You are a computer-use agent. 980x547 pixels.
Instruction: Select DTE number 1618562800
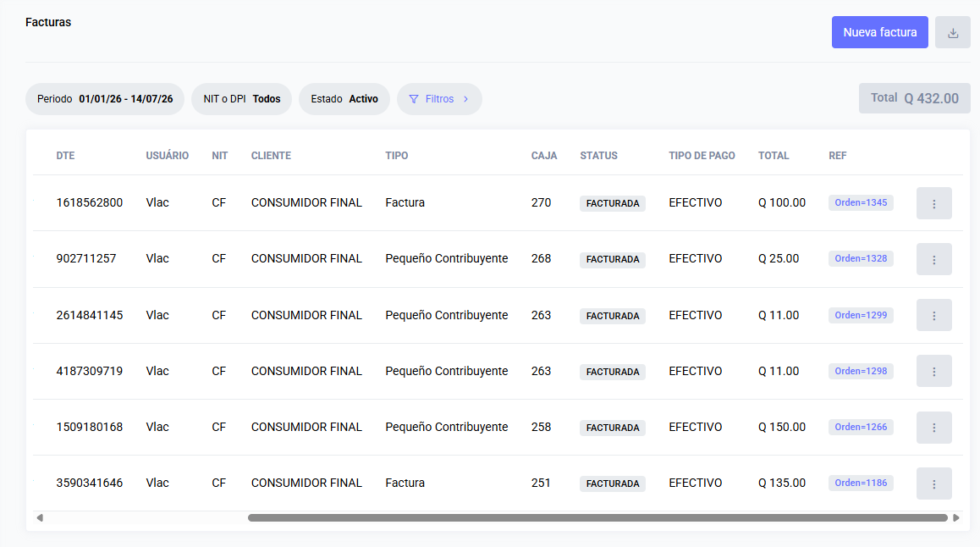click(90, 202)
